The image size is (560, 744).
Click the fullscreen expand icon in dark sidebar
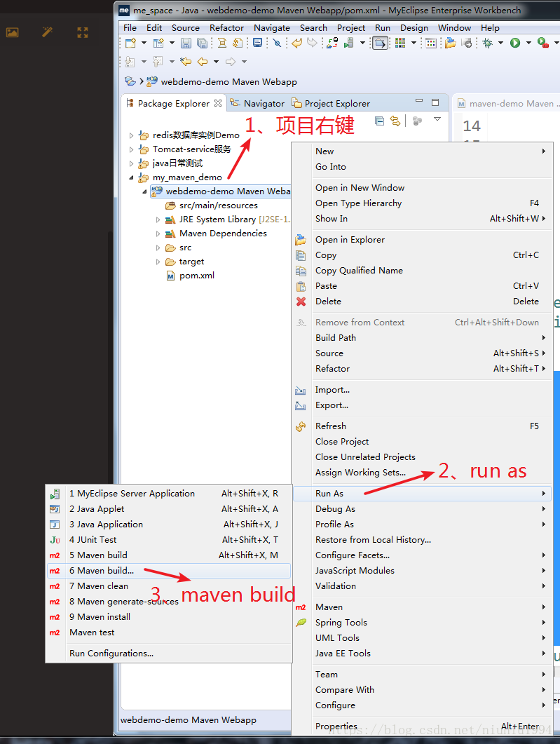click(x=83, y=33)
